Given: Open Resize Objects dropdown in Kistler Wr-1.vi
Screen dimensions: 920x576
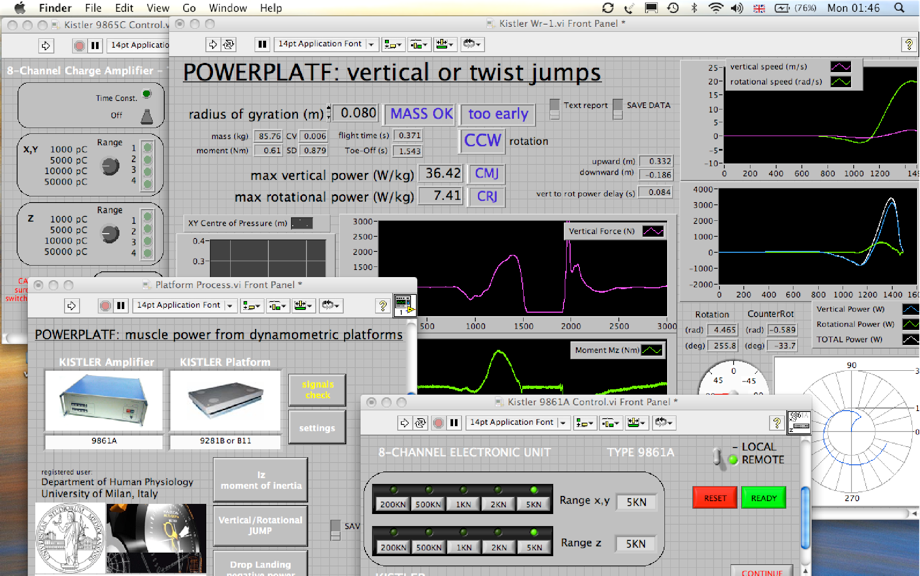Looking at the screenshot, I should 445,44.
